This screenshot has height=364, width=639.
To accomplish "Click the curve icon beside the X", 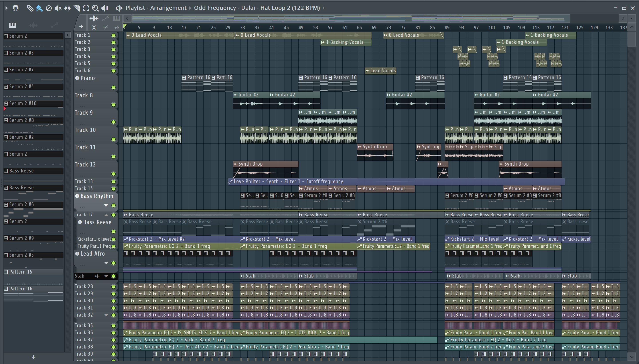I will click(106, 27).
